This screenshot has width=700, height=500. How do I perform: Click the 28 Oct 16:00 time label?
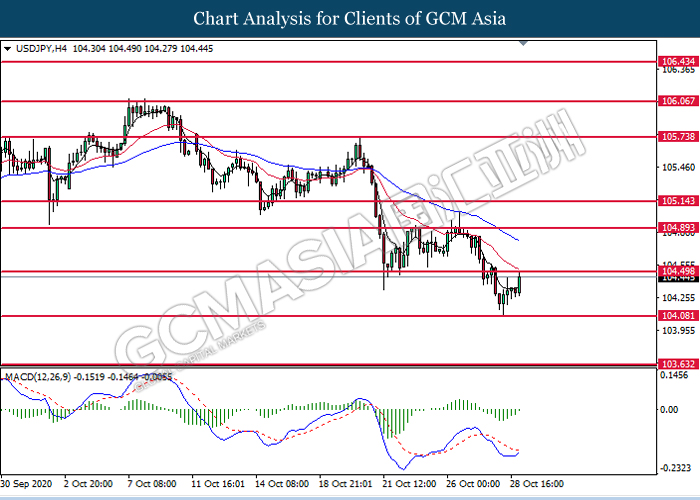coord(537,484)
